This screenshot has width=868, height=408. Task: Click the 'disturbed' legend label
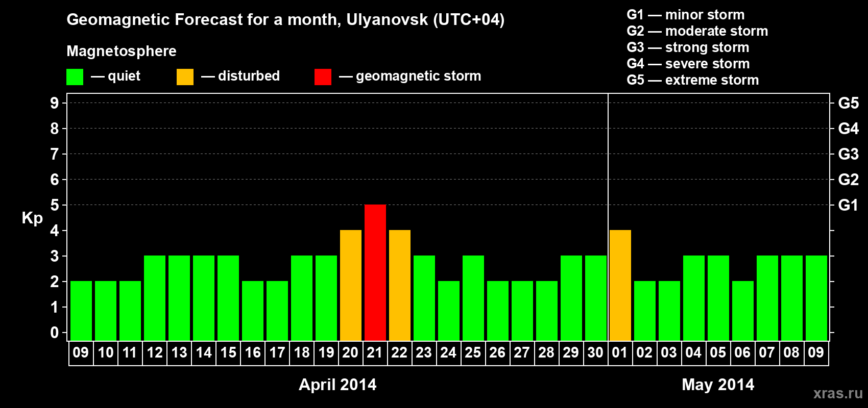pyautogui.click(x=249, y=76)
